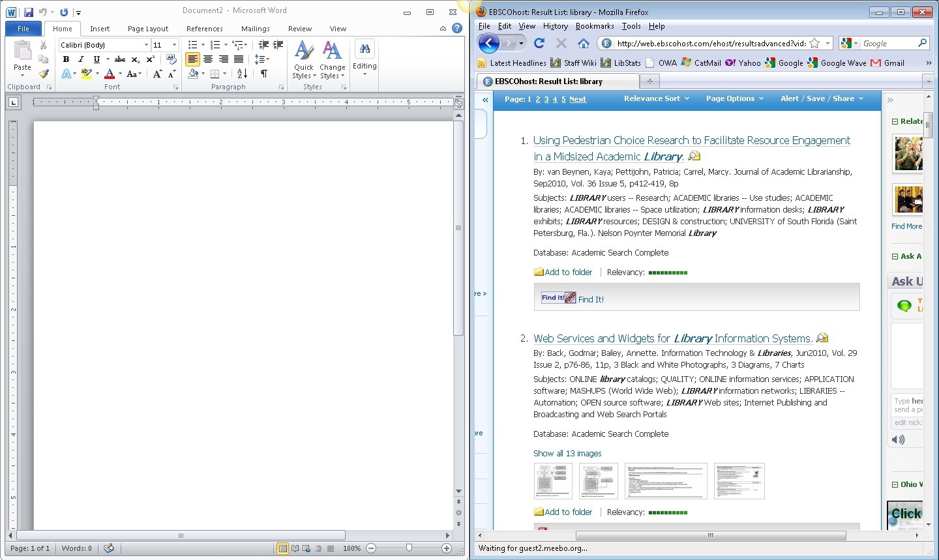
Task: Select Center alignment in Word
Action: tap(208, 59)
